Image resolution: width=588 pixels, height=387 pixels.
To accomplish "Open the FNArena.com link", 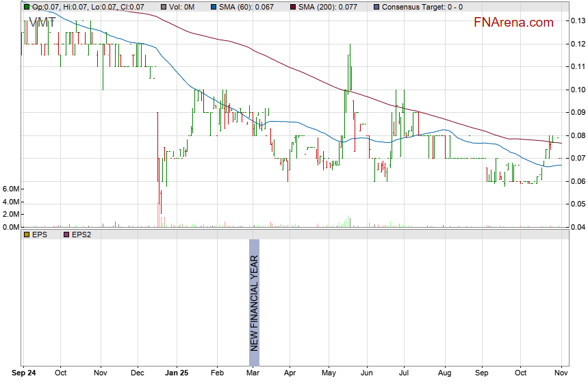I will click(513, 23).
